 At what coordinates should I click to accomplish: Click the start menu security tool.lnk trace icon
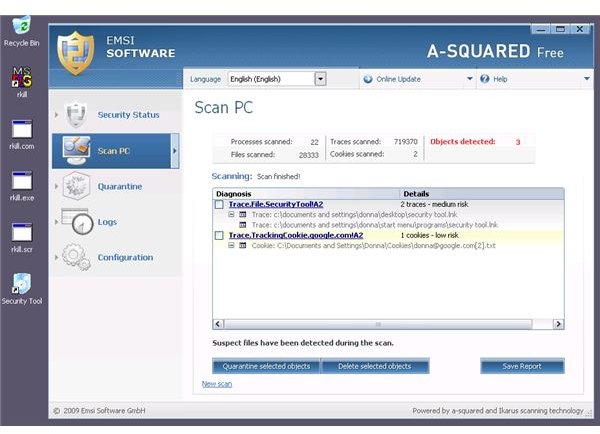[243, 225]
